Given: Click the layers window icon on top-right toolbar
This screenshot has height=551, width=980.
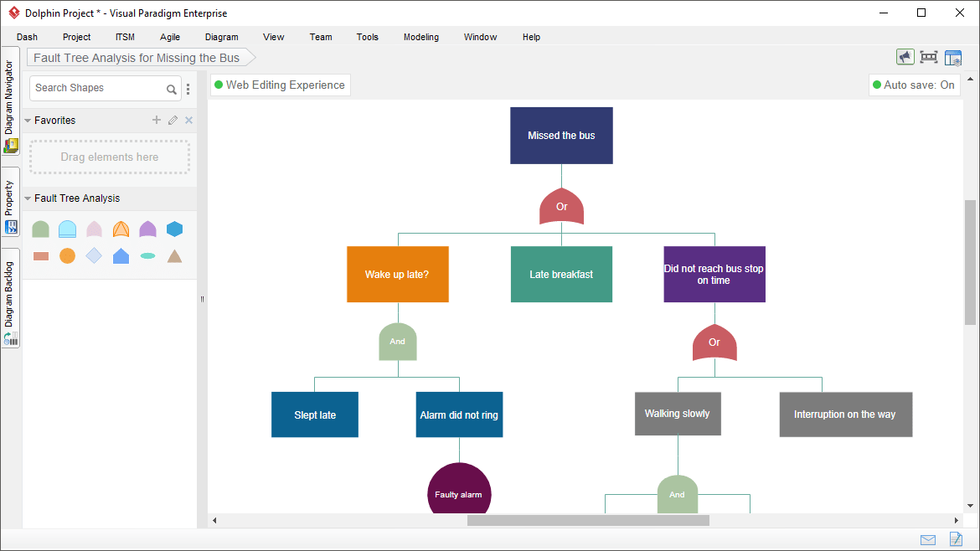Looking at the screenshot, I should click(x=953, y=57).
